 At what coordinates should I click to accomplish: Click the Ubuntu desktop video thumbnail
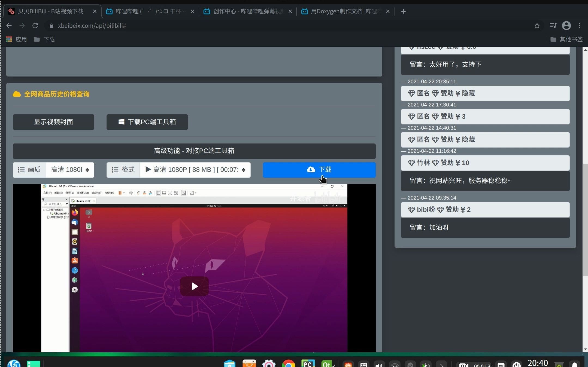click(x=194, y=268)
